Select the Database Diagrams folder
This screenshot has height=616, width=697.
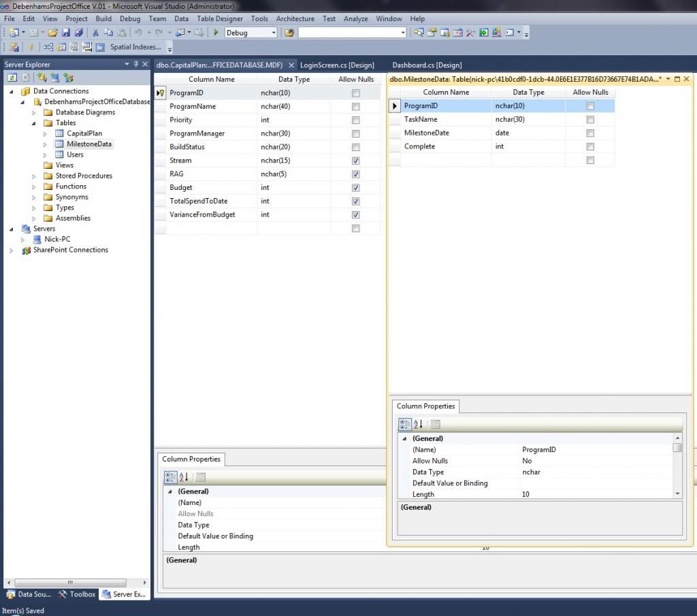[x=85, y=112]
